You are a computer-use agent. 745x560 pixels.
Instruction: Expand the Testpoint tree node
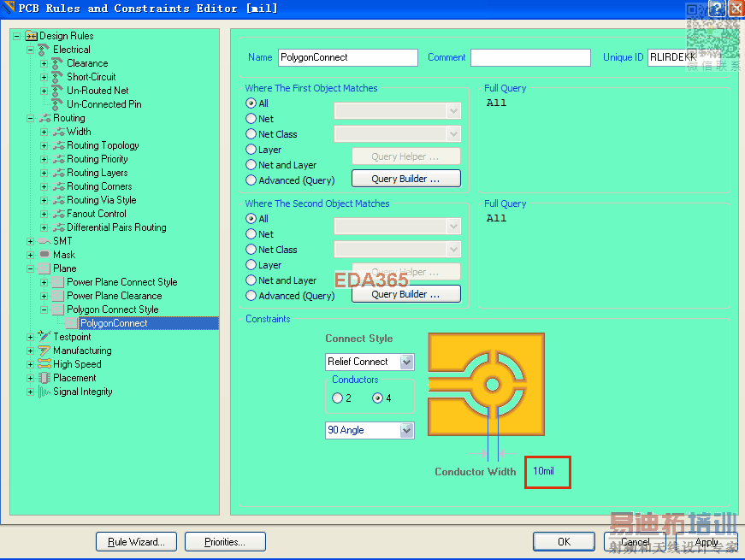[31, 337]
